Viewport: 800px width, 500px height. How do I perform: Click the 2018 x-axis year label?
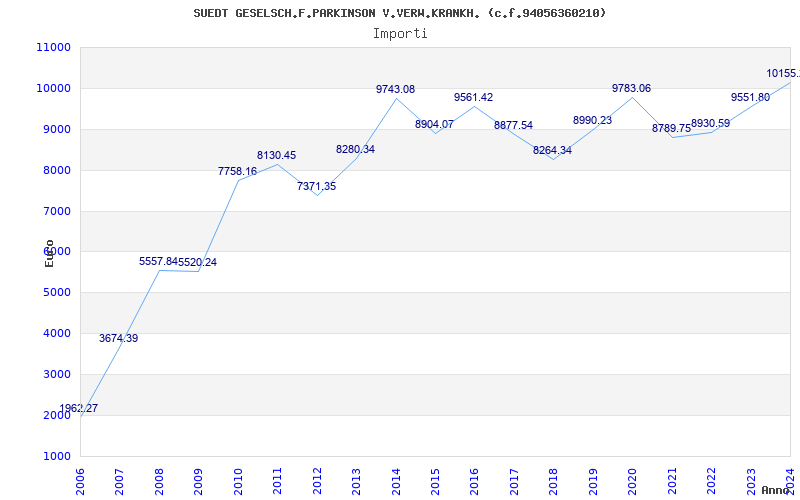click(554, 481)
